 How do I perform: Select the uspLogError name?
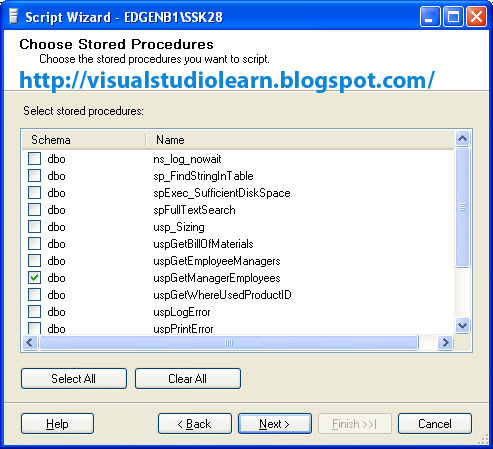[182, 312]
